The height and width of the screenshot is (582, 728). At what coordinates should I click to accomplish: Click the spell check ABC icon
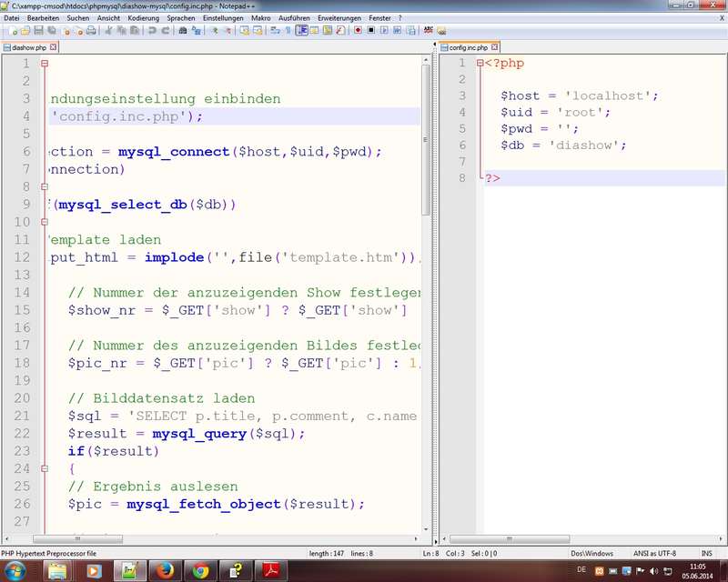[428, 30]
